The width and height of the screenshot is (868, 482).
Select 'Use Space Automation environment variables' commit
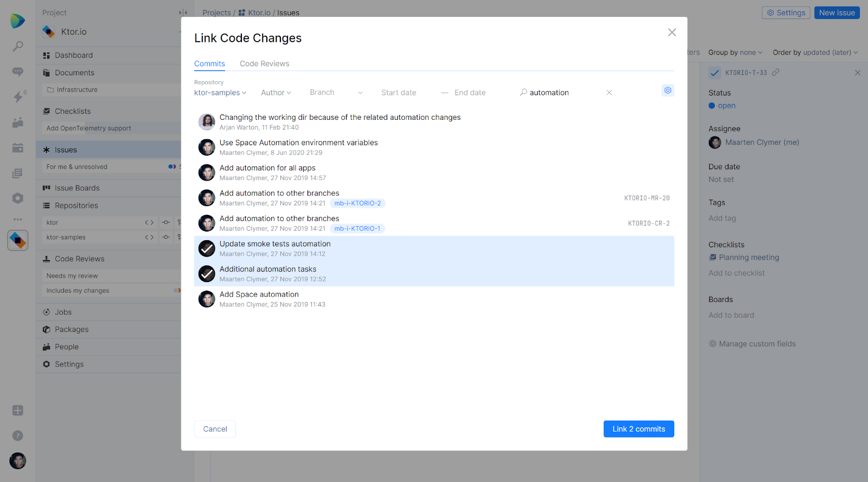point(434,147)
